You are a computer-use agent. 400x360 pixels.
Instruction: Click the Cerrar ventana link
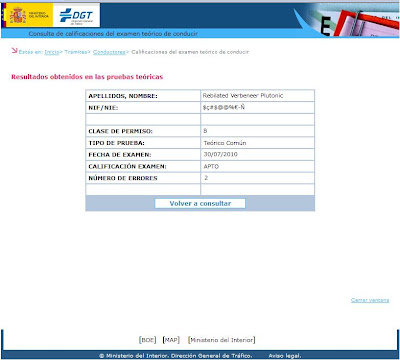(370, 300)
